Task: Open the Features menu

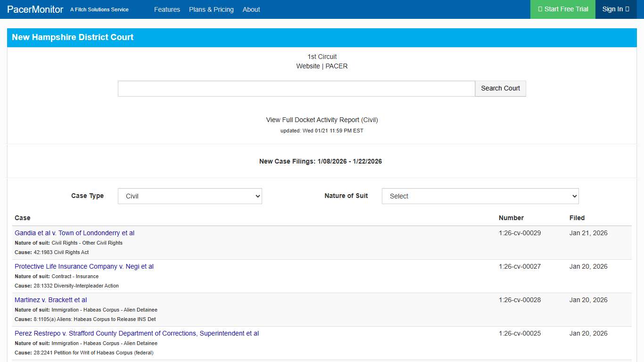Action: 167,9
